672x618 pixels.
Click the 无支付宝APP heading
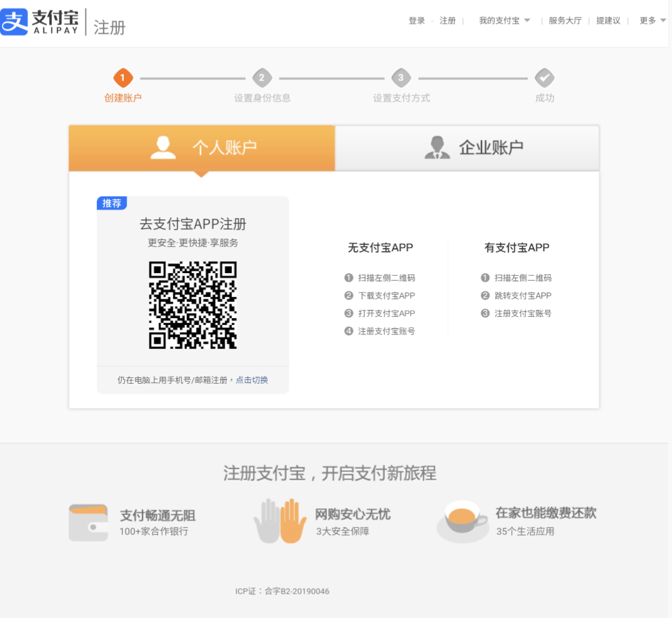[x=380, y=247]
